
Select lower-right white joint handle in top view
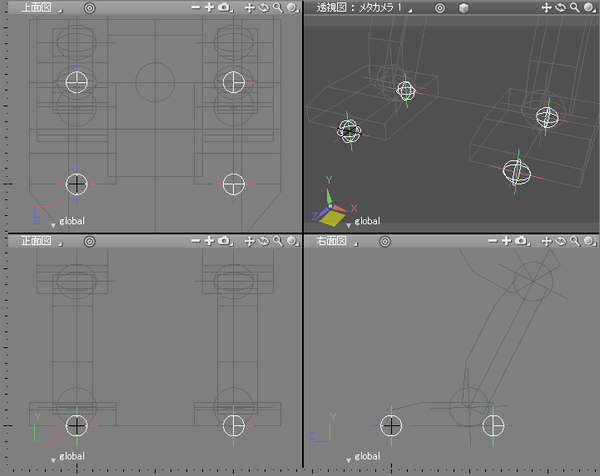point(233,184)
